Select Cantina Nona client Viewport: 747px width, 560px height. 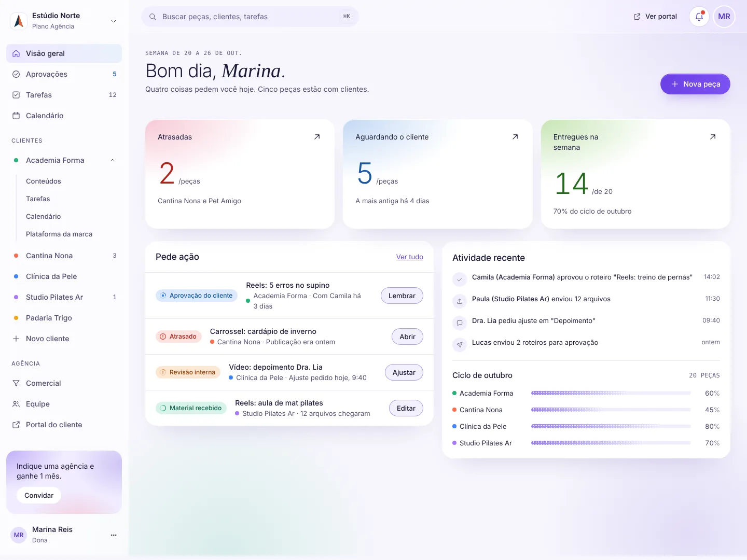click(x=64, y=256)
